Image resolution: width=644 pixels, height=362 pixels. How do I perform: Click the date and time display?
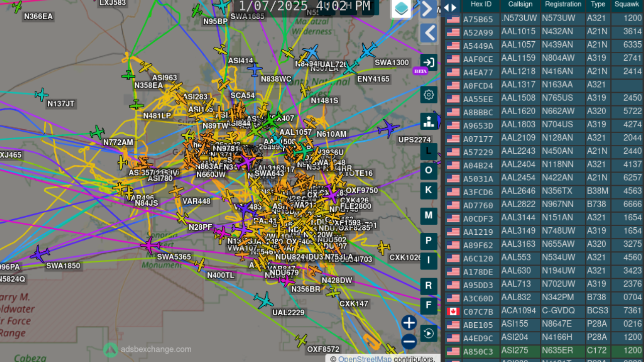304,7
